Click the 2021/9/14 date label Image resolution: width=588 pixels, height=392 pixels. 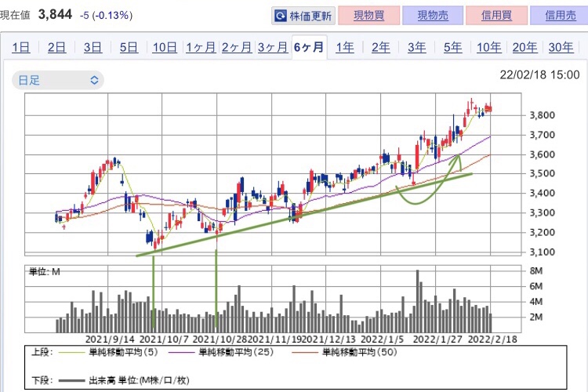point(110,339)
